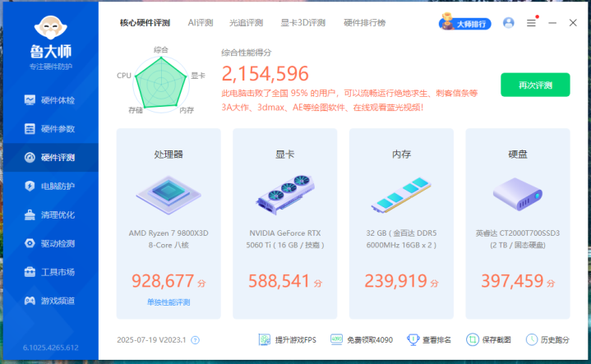591x364 pixels.
Task: Minimize the 鲁大师 window
Action: coord(552,23)
